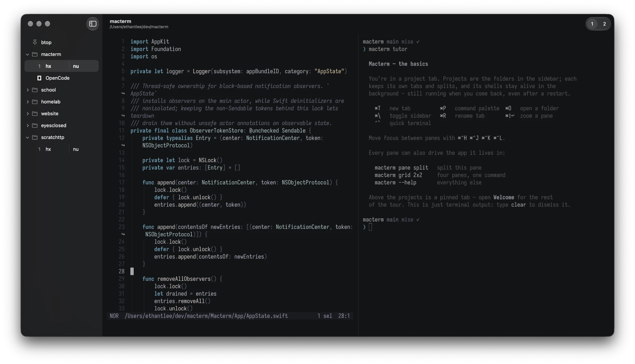Click the 'macterm grid 2x2' command text

[x=398, y=175]
